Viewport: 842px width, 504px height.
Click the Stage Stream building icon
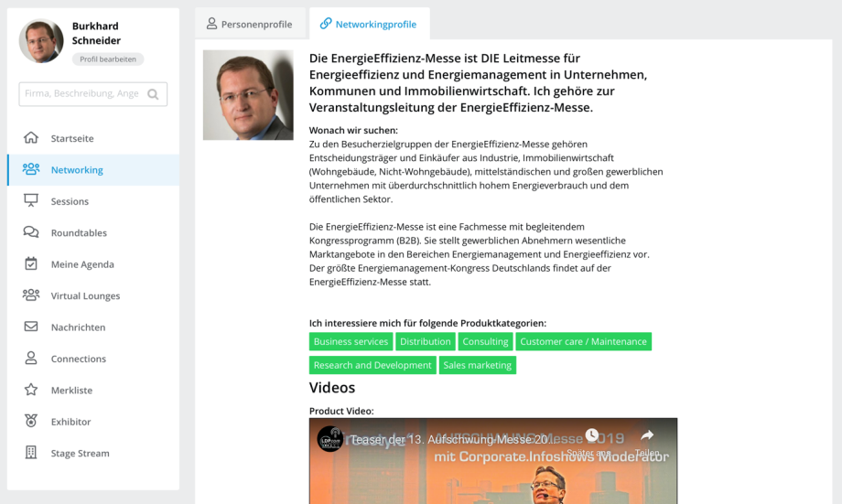point(31,453)
